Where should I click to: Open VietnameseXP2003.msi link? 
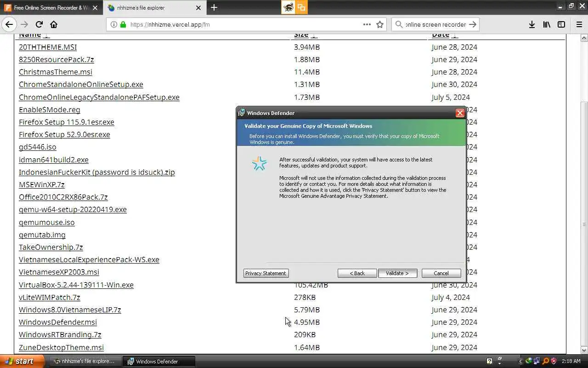click(x=59, y=272)
